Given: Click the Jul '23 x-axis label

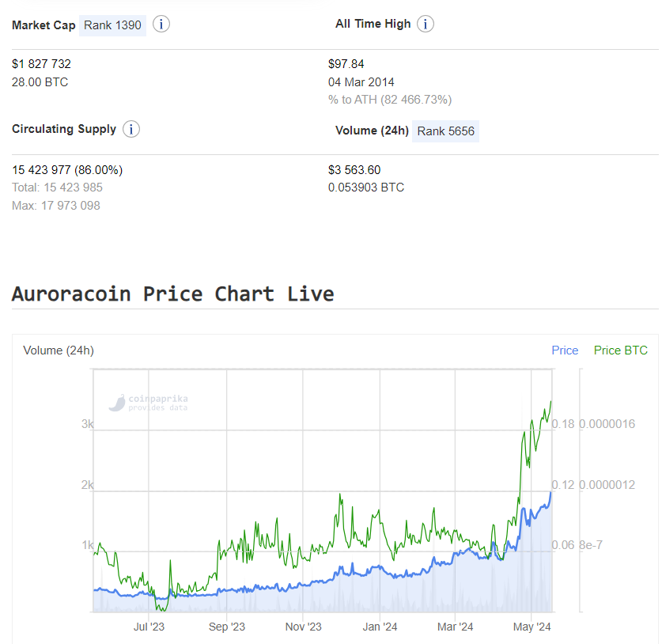Looking at the screenshot, I should coord(149,627).
